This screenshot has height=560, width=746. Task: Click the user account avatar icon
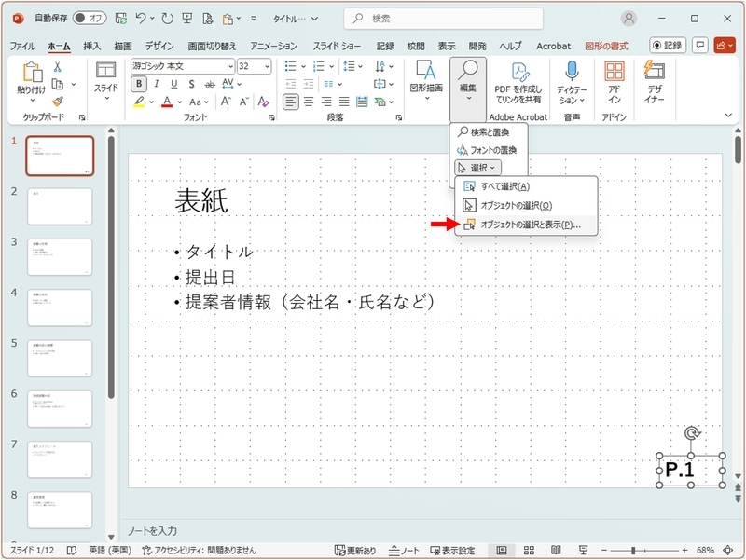click(x=629, y=19)
